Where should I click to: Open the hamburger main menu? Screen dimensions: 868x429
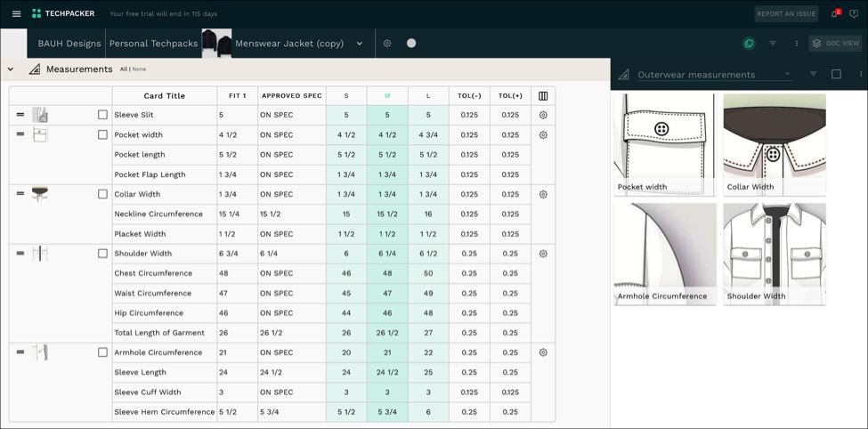pos(17,13)
